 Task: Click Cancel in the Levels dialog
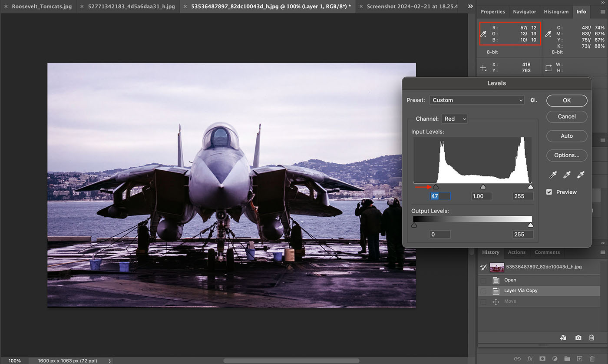point(567,116)
